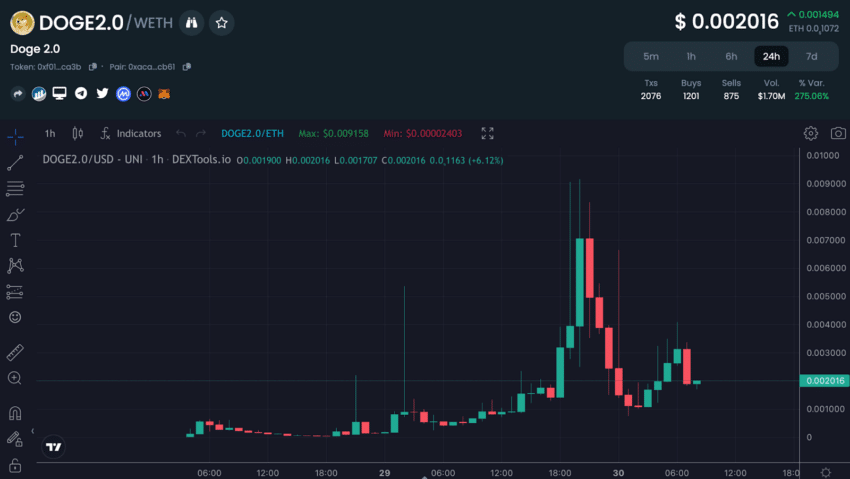Click the MetaMask fox icon
This screenshot has height=479, width=850.
[x=164, y=94]
